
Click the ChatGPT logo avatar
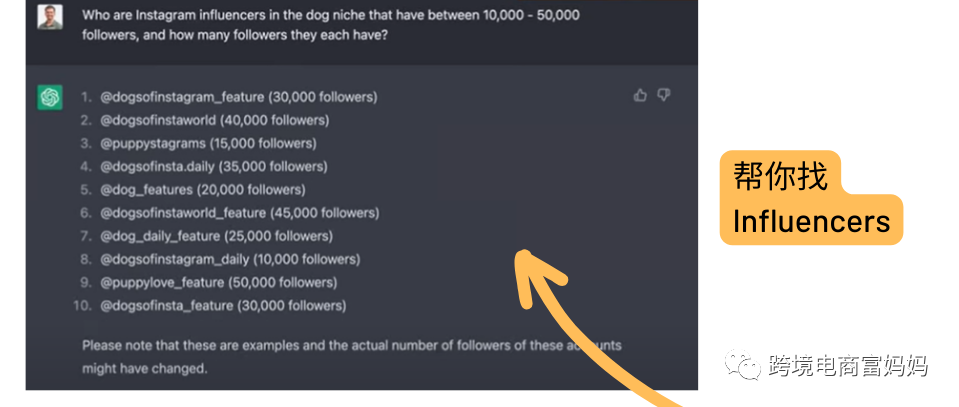click(50, 97)
